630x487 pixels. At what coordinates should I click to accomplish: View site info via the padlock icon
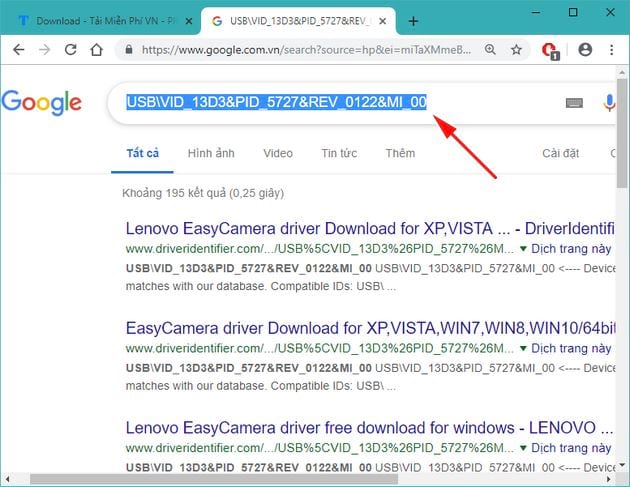click(x=129, y=49)
